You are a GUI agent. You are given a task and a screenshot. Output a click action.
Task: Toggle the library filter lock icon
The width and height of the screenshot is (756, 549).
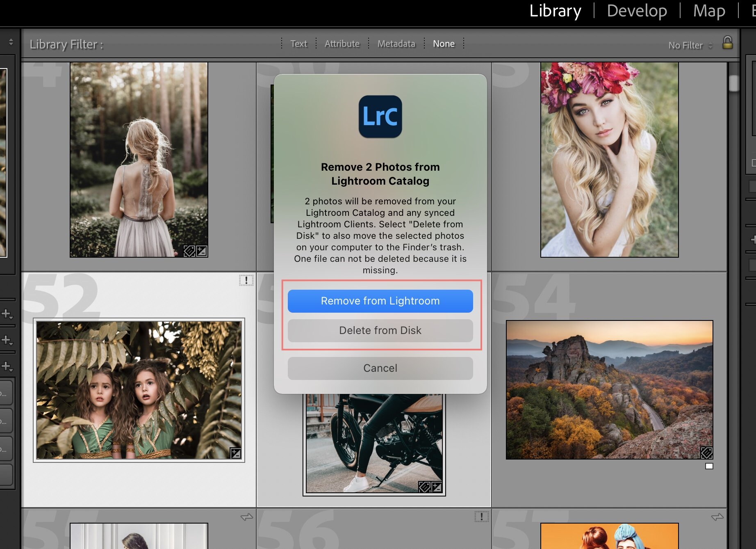(x=727, y=43)
